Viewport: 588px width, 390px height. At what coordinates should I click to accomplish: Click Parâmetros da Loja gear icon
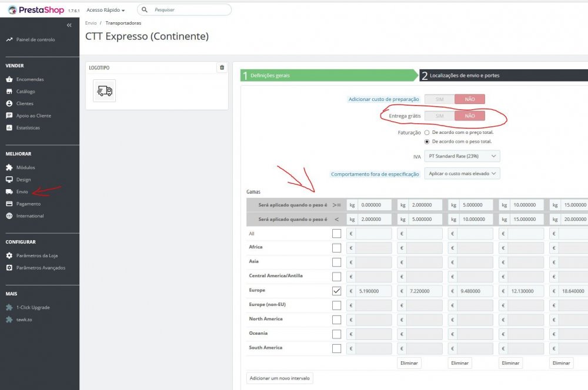(9, 255)
